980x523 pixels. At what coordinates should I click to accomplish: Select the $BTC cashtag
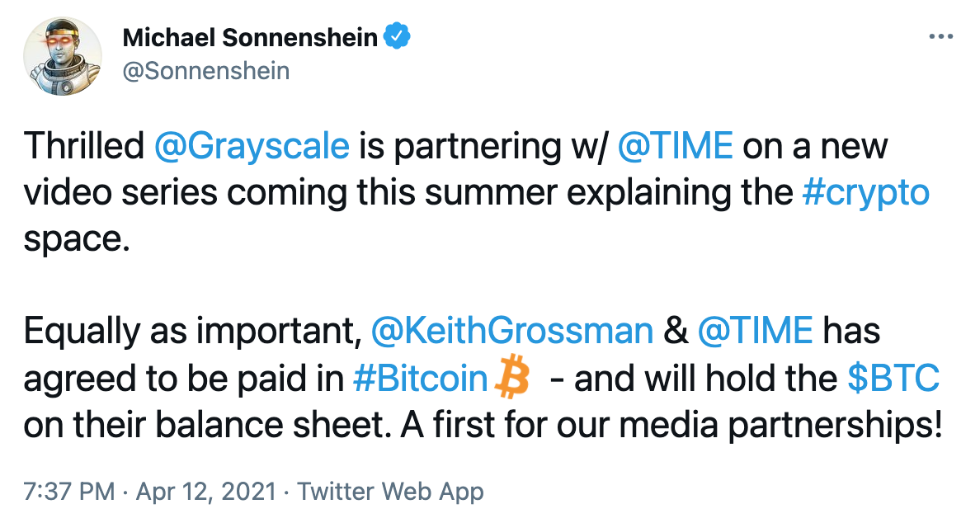tap(894, 379)
